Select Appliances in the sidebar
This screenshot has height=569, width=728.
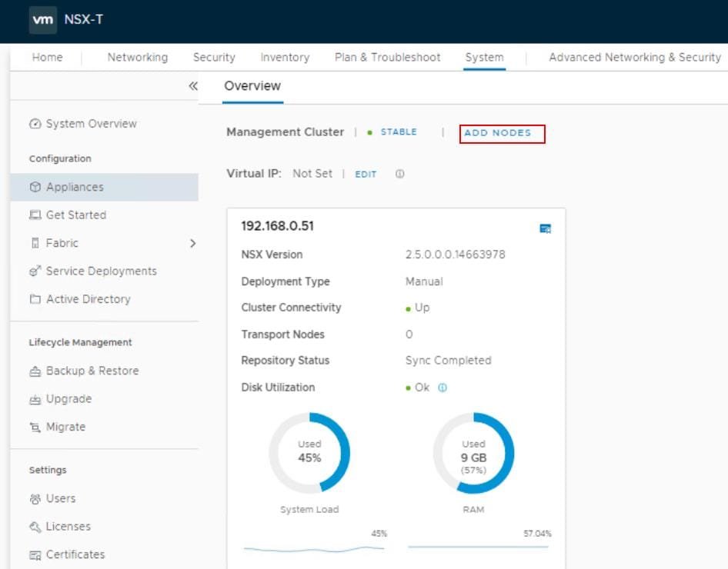click(74, 187)
